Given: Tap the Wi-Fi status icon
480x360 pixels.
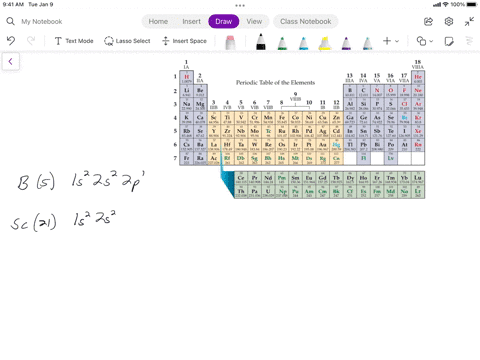Looking at the screenshot, I should (446, 4).
